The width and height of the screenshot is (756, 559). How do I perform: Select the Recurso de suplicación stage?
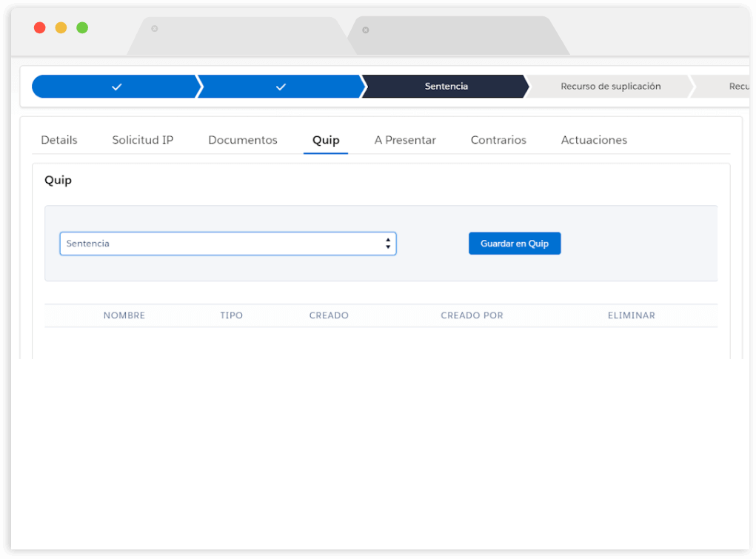(x=610, y=87)
